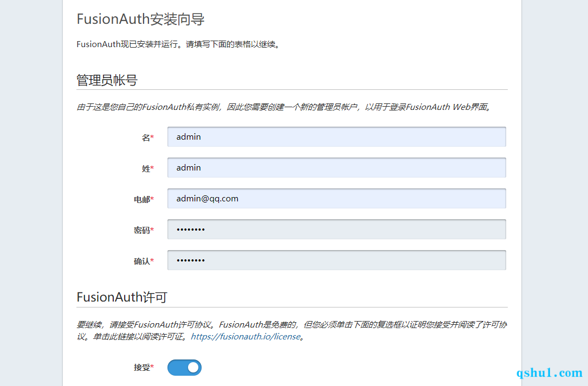Click the 姓 field label
Viewport: 588px width, 386px height.
148,168
